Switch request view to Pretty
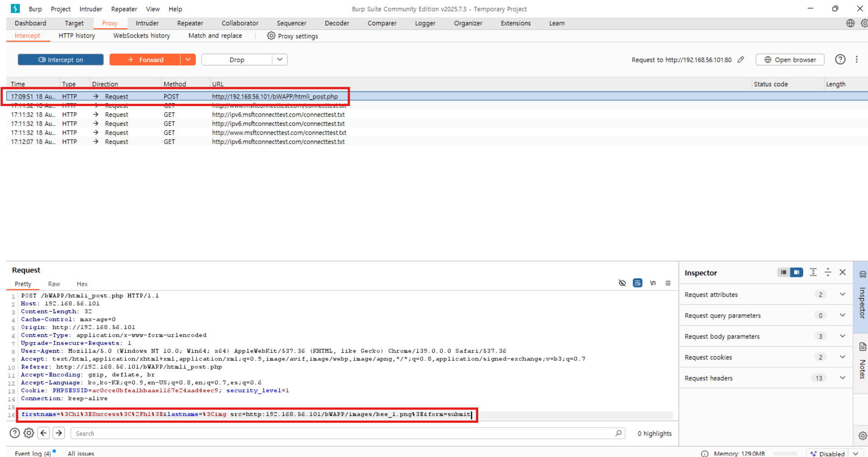This screenshot has height=457, width=868. 23,284
